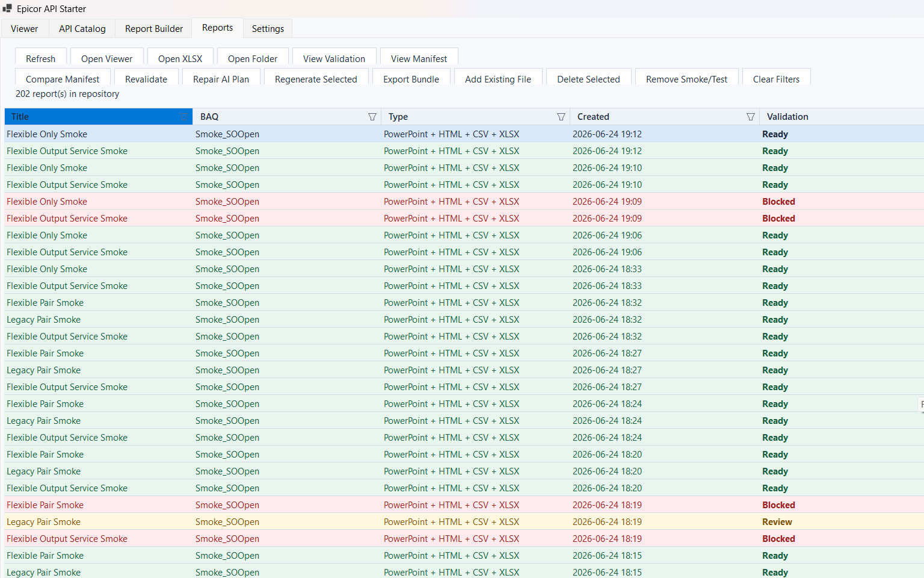
Task: Click Blocked status on 18:19 Flexible Output row
Action: point(778,539)
